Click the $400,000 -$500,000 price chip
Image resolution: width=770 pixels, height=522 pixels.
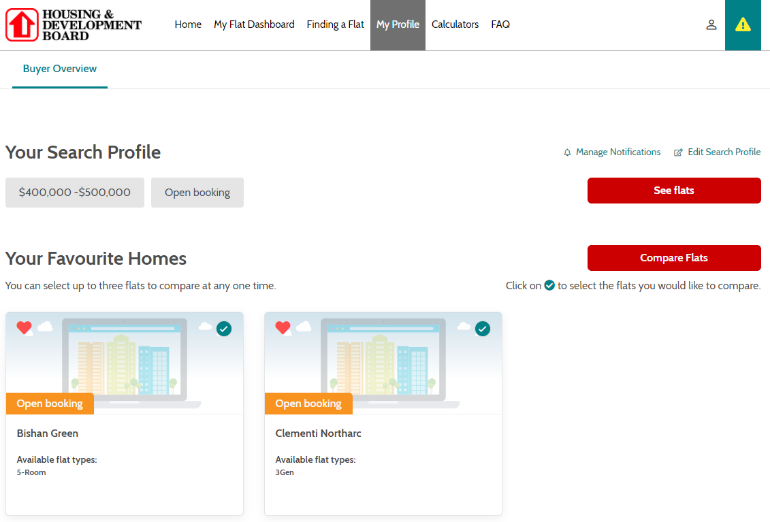[x=75, y=192]
